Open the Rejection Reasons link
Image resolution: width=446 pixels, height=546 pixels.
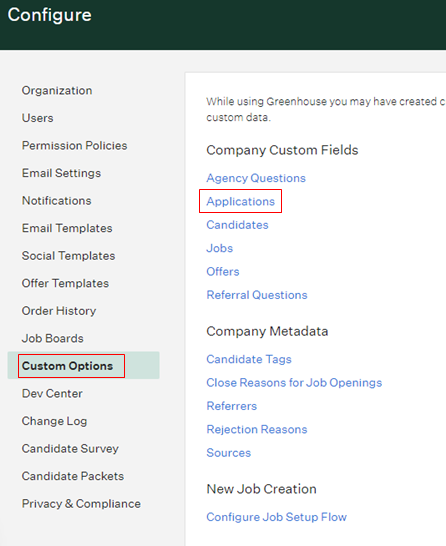(257, 429)
